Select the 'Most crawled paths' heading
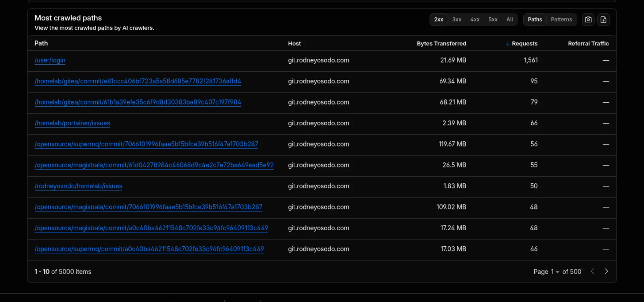 point(68,18)
